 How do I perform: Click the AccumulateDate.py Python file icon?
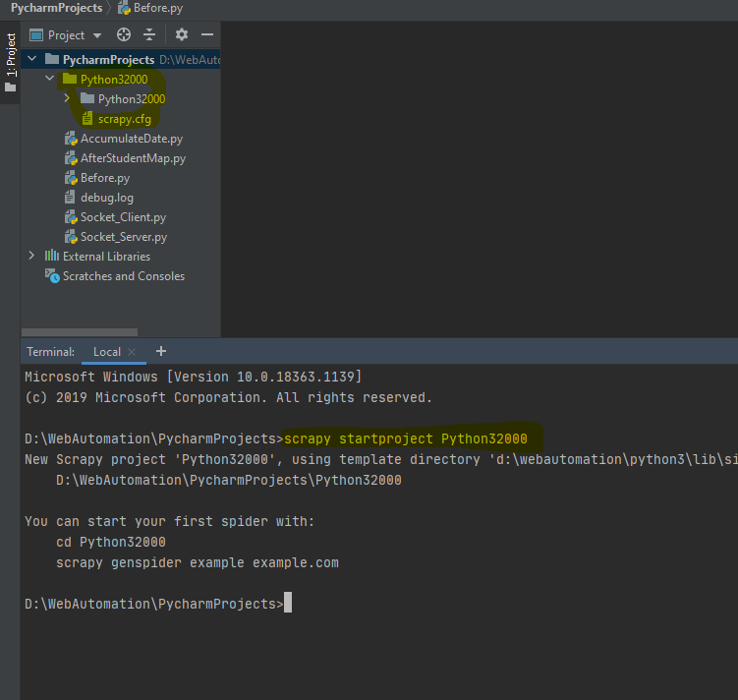[71, 139]
